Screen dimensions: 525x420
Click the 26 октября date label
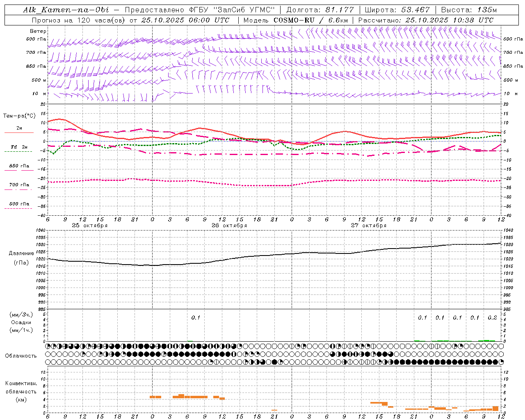point(229,226)
